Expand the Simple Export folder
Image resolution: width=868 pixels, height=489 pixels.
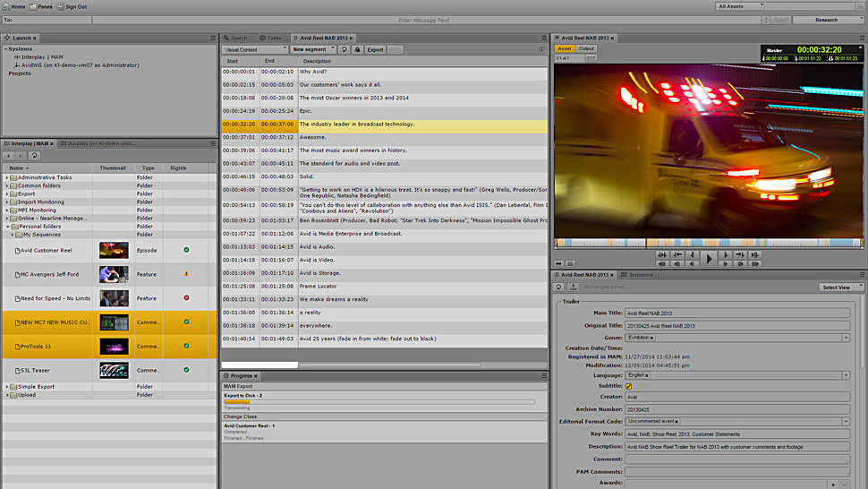(7, 387)
